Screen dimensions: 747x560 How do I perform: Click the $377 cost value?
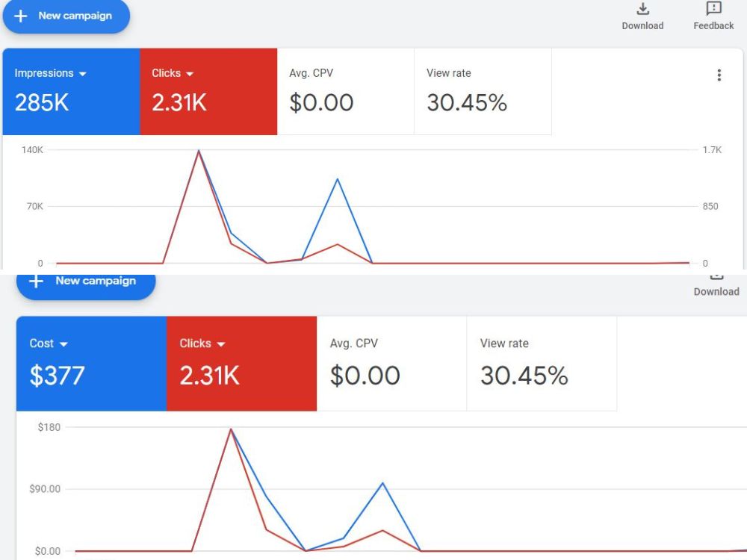click(x=58, y=376)
